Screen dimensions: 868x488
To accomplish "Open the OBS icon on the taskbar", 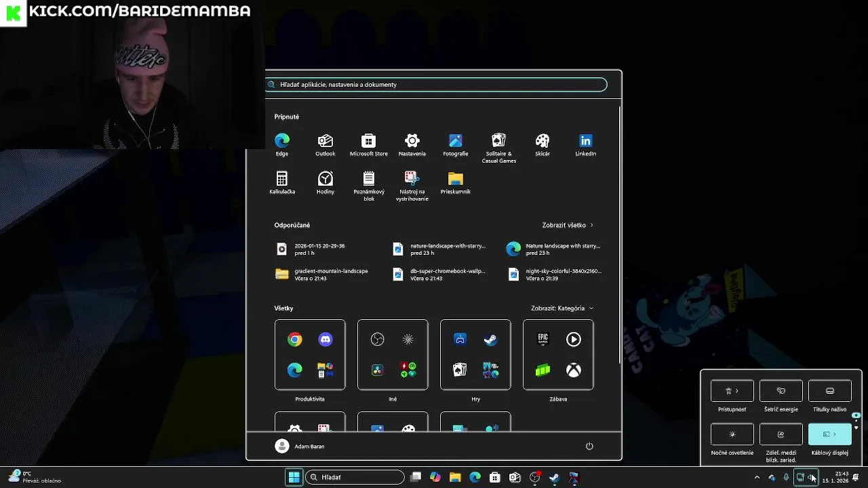I will [x=534, y=477].
